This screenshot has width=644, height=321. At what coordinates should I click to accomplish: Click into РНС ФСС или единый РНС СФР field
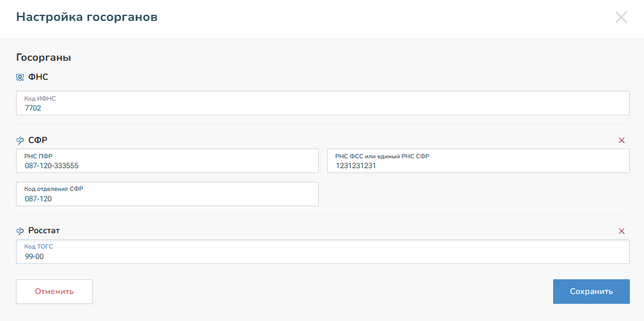[x=478, y=161]
